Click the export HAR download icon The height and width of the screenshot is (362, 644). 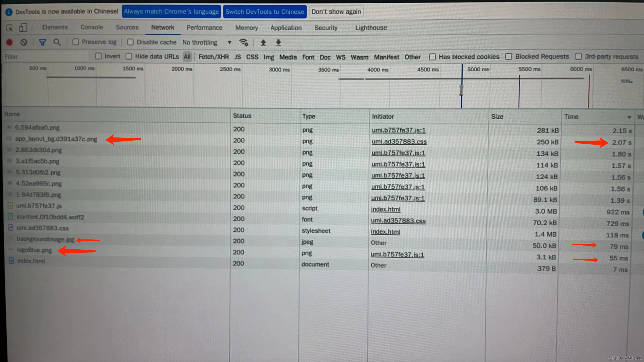[x=278, y=43]
